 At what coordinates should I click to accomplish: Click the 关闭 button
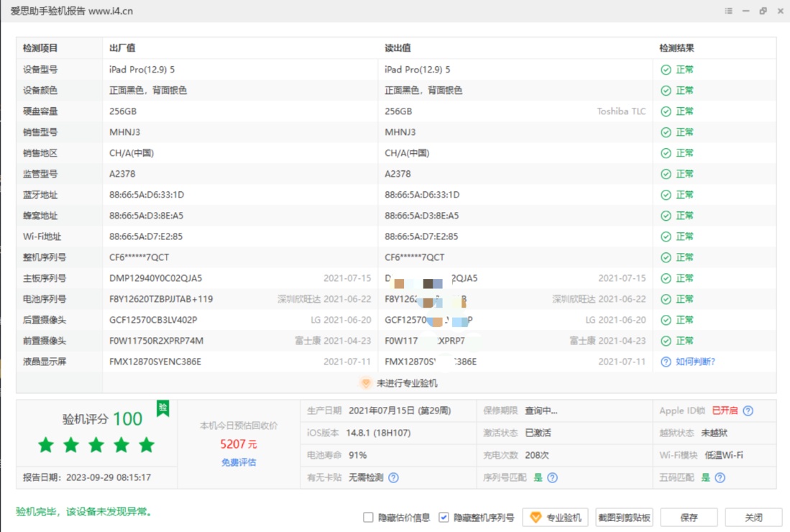[753, 518]
